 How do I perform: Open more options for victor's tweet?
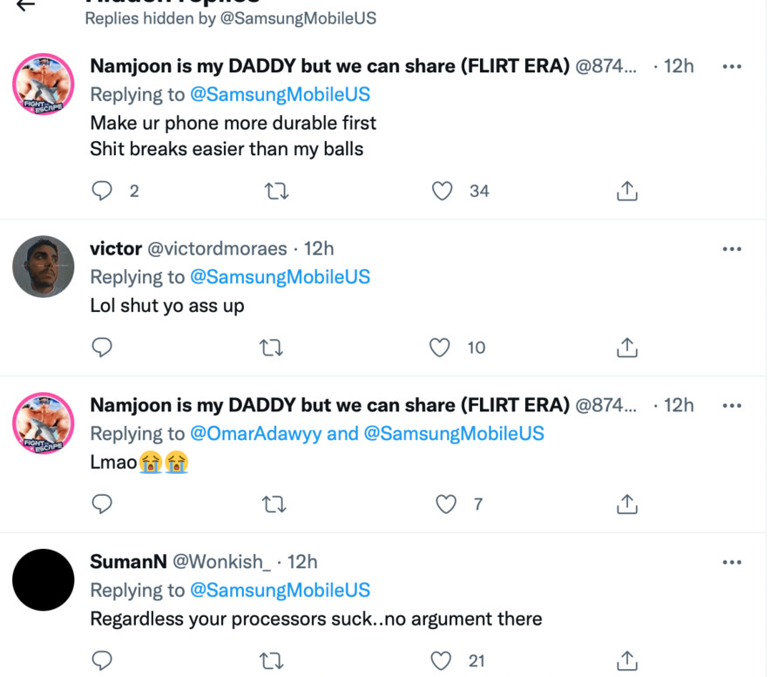coord(732,249)
